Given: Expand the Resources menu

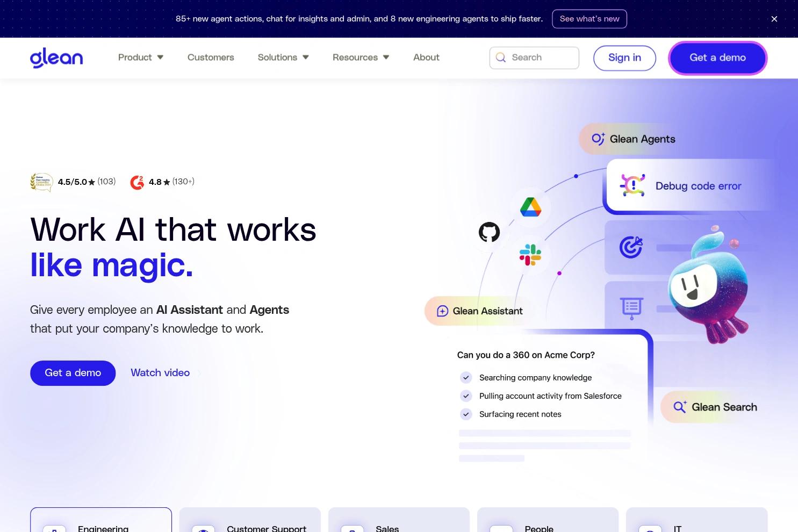Looking at the screenshot, I should coord(361,57).
